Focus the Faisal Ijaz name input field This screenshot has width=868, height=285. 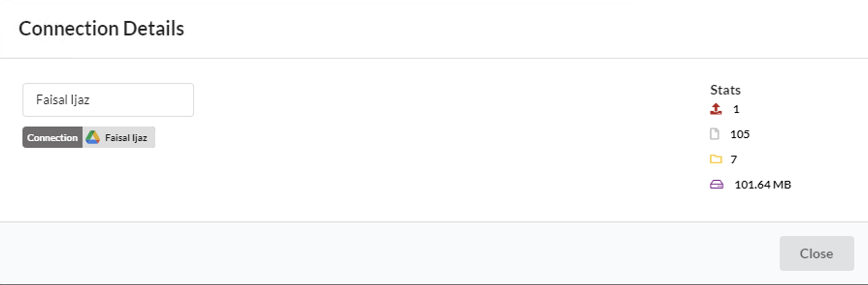[x=108, y=100]
